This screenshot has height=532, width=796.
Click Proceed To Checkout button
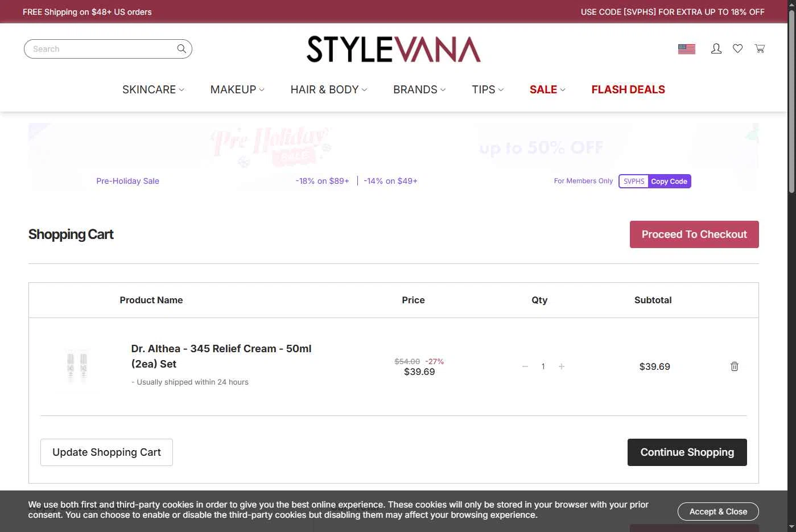click(x=694, y=234)
